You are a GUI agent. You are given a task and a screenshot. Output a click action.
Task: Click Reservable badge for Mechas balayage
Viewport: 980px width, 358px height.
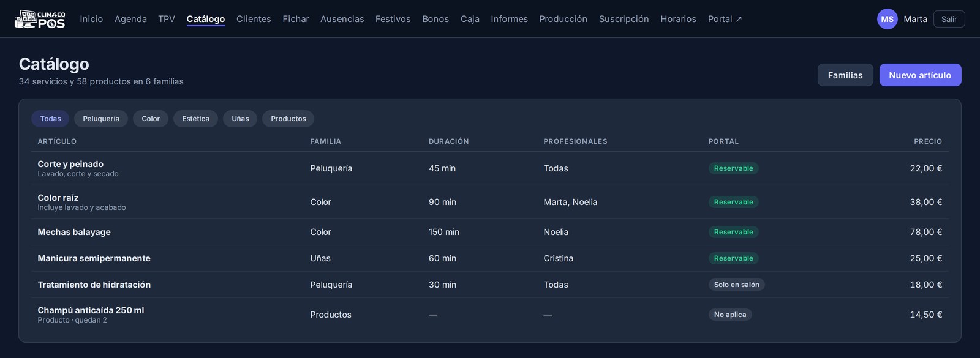(x=733, y=232)
